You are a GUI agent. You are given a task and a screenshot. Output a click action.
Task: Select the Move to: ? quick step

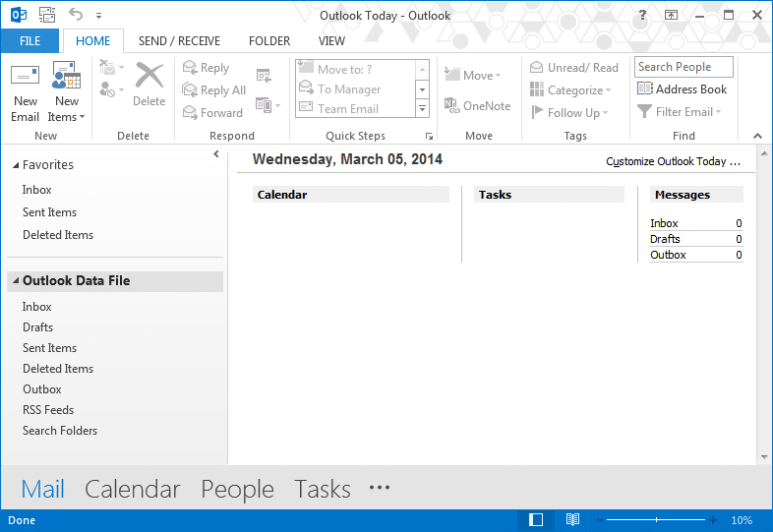(x=355, y=69)
